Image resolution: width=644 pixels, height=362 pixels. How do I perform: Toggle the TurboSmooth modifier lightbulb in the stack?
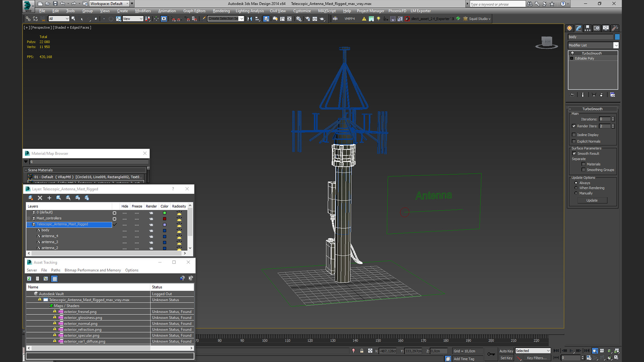[x=573, y=53]
